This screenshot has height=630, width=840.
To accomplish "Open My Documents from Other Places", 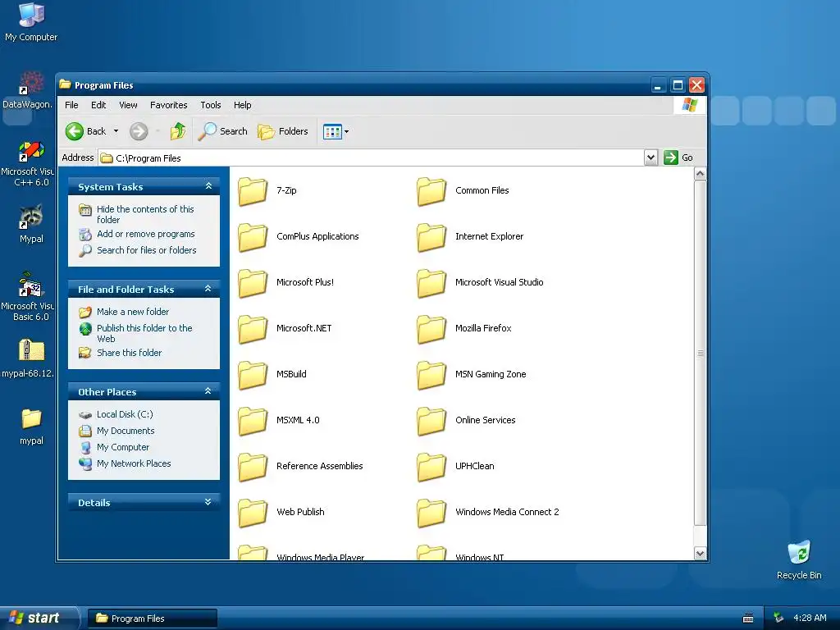I will coord(126,431).
